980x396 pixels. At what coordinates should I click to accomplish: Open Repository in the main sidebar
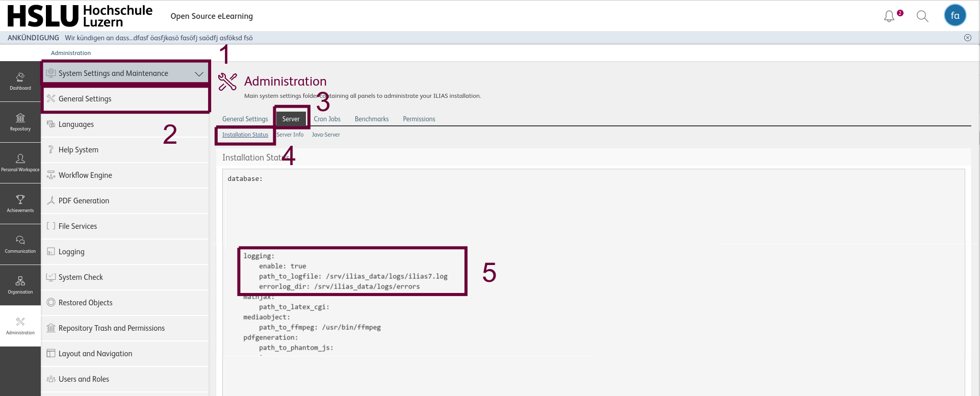(20, 122)
